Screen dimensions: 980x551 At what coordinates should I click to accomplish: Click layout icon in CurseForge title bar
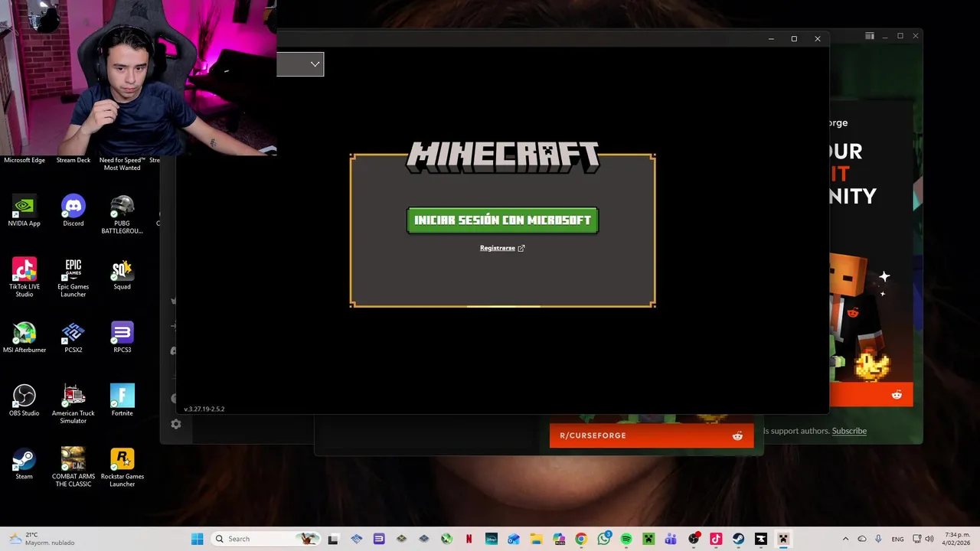(870, 36)
